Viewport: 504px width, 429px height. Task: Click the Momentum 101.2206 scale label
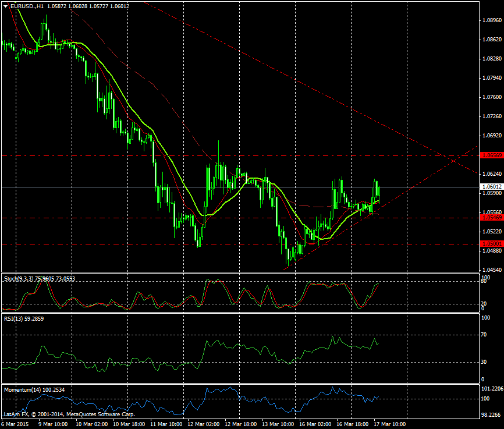492,388
